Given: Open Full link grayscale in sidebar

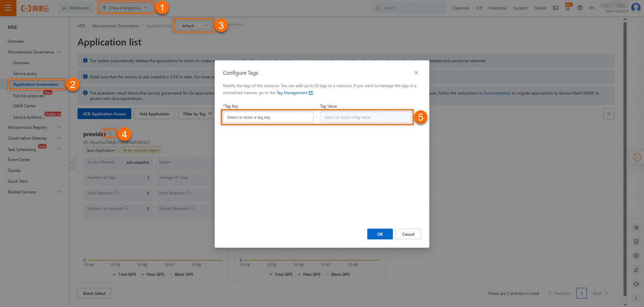Looking at the screenshot, I should pos(29,96).
